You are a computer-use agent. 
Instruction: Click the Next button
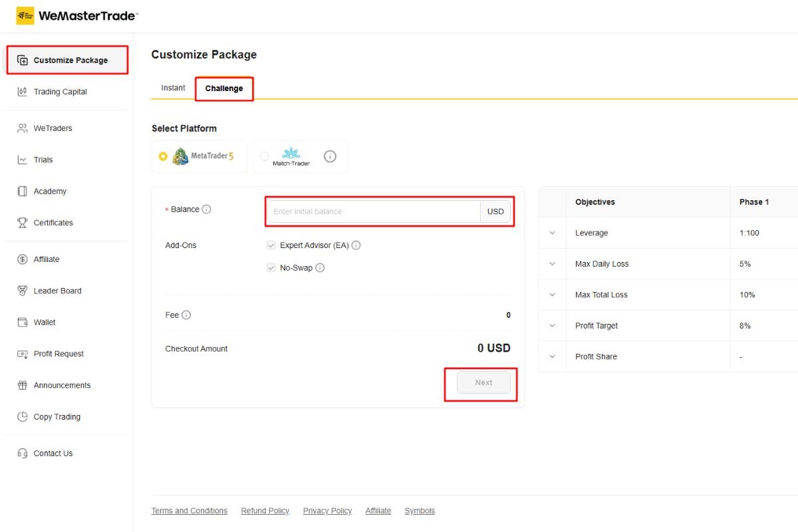(x=483, y=382)
